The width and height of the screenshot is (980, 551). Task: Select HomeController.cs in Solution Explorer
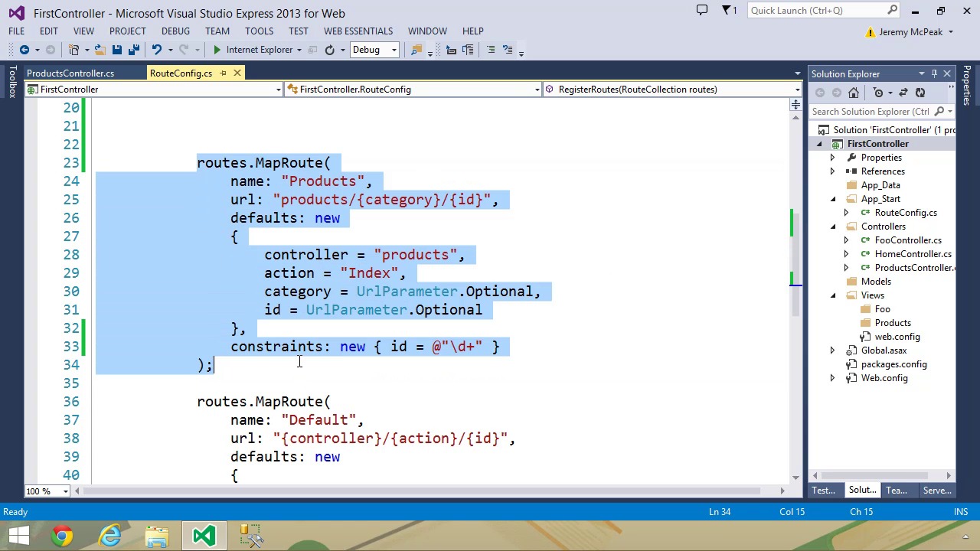pos(913,254)
